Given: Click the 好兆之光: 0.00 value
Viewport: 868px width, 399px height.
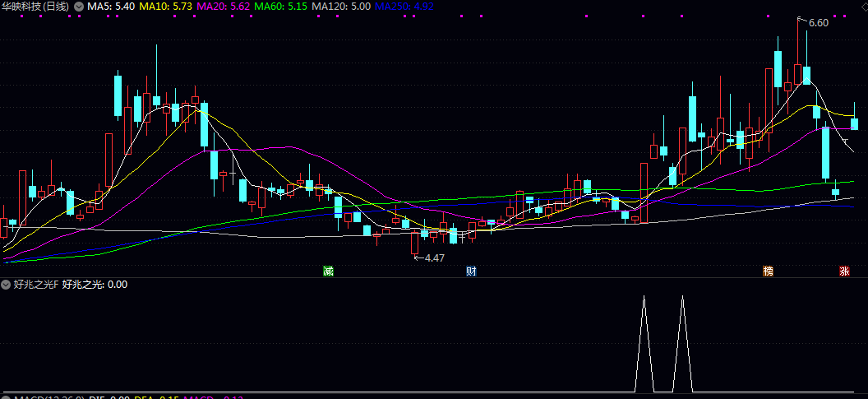Looking at the screenshot, I should (95, 285).
